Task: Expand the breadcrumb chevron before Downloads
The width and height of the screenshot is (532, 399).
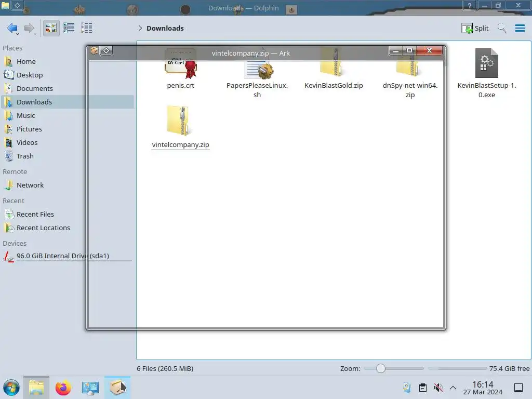Action: (140, 28)
